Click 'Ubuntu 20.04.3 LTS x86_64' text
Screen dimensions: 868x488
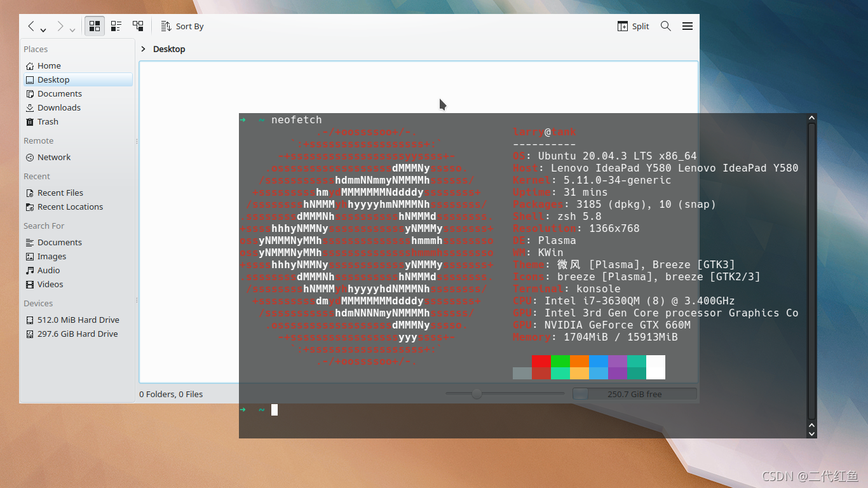coord(618,156)
